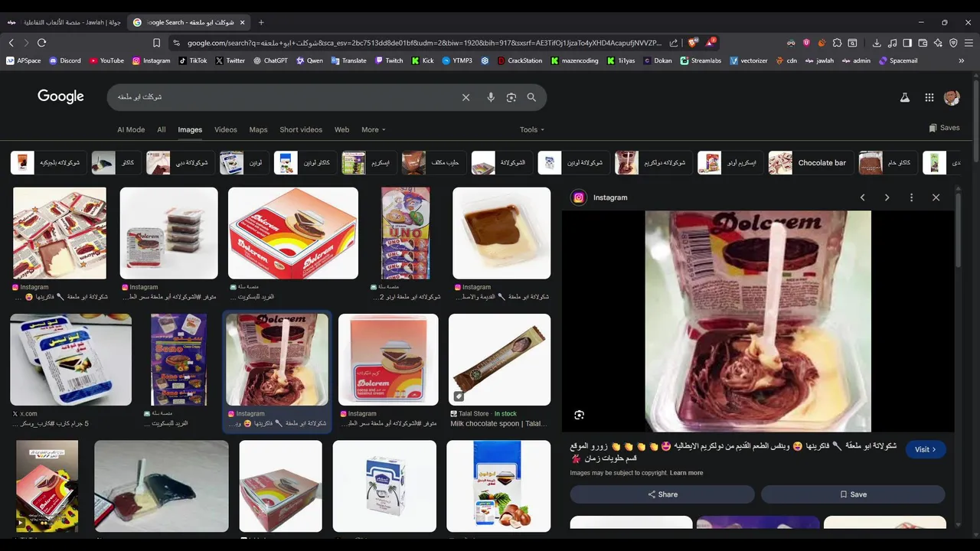The width and height of the screenshot is (980, 551).
Task: Open the Brave Wallet icon
Action: [923, 43]
